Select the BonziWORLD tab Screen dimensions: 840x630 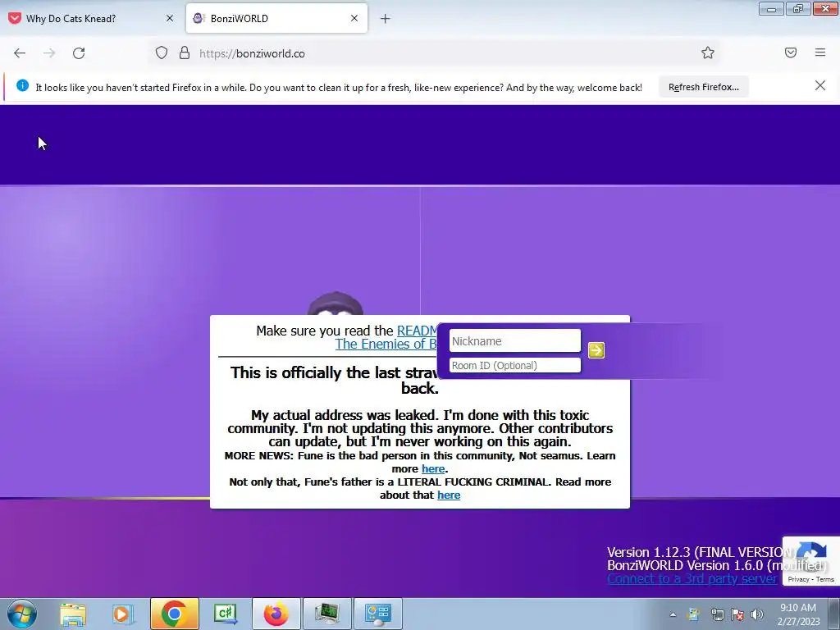point(276,18)
